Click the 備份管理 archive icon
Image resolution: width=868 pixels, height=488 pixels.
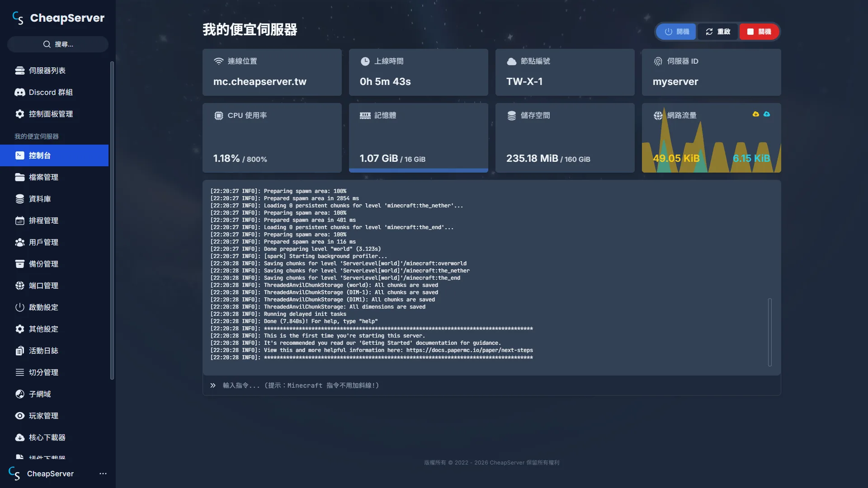(x=20, y=264)
